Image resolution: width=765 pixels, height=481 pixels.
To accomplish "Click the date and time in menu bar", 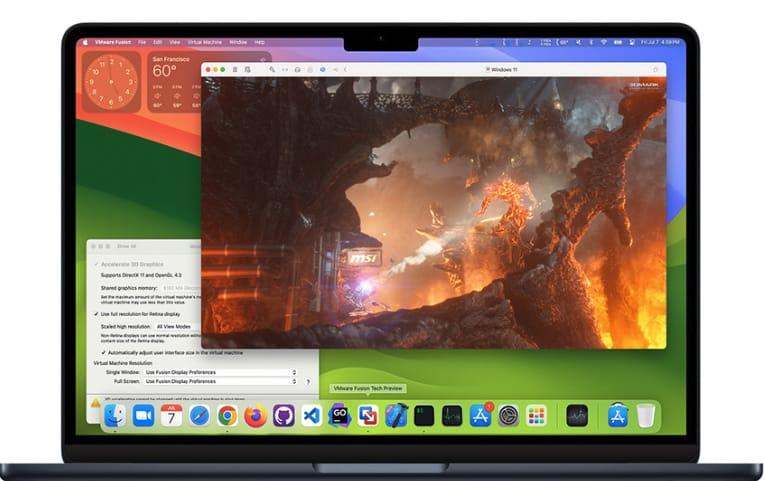I will (660, 42).
